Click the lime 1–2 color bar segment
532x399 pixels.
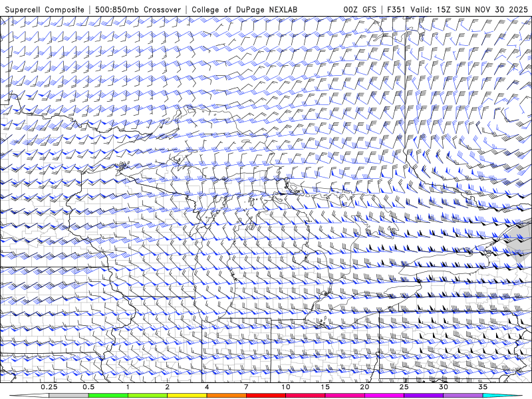click(148, 396)
